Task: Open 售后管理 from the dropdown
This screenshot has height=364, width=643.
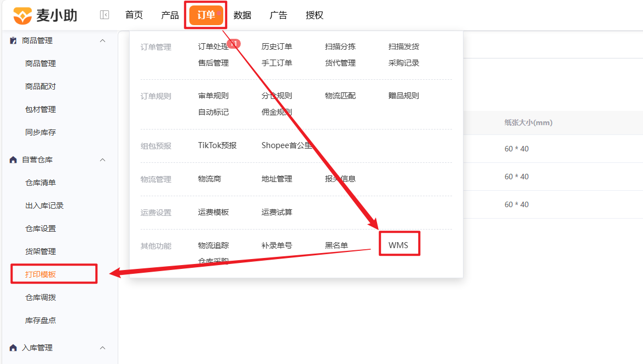Action: point(213,63)
